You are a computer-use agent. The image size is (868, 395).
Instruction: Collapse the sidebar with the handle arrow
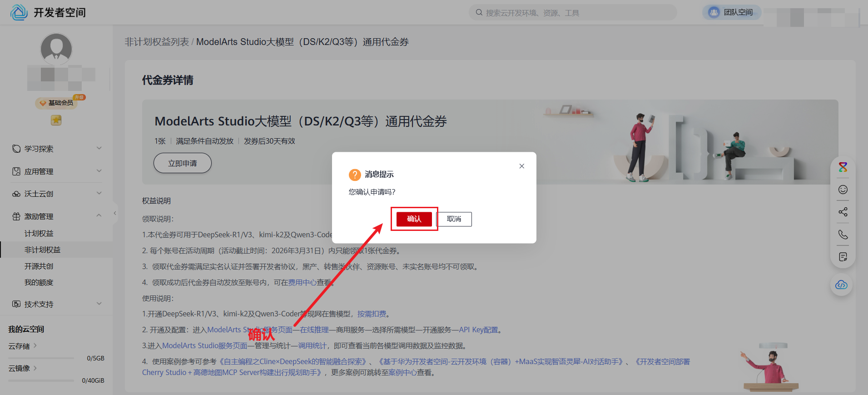(115, 213)
